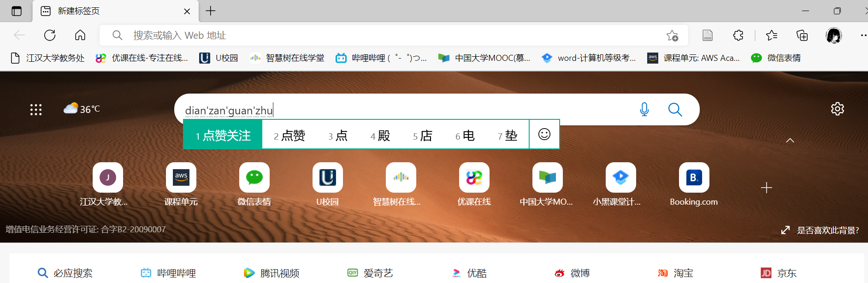868x283 pixels.
Task: Open the emoji panel in IME bar
Action: click(544, 134)
